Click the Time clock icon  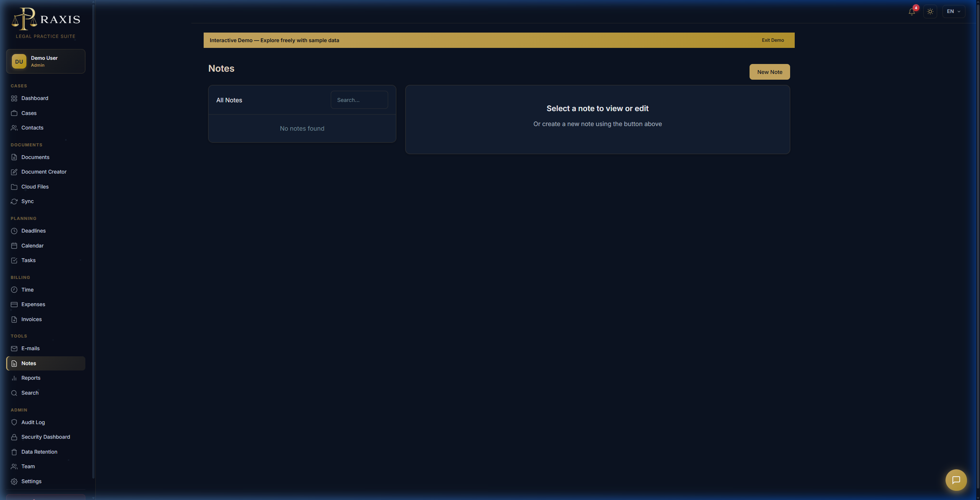click(x=14, y=290)
